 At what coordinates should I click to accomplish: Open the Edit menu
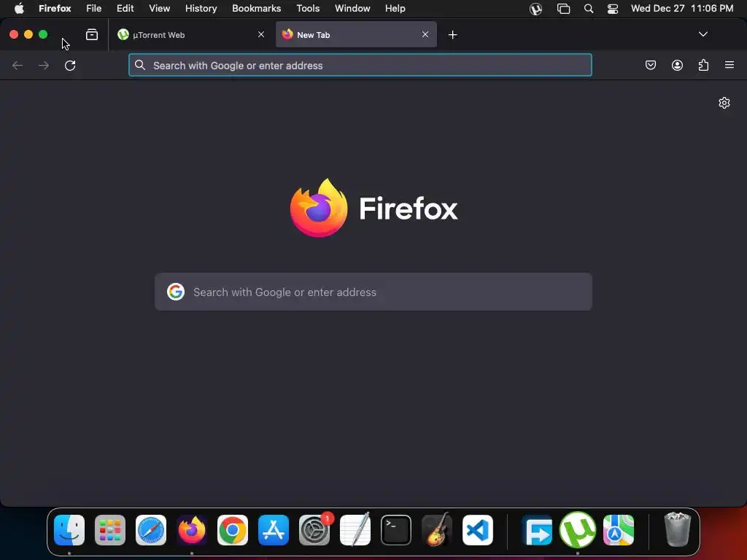pos(125,9)
